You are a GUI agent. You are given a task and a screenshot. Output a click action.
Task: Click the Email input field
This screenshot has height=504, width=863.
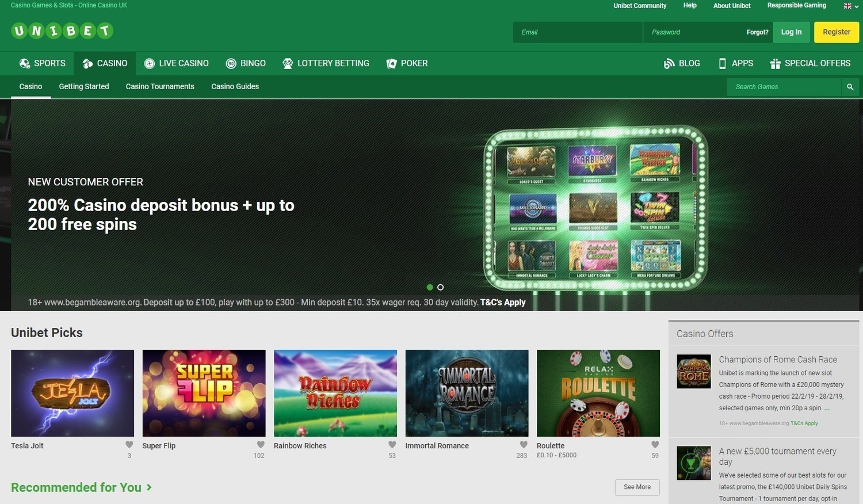[578, 32]
